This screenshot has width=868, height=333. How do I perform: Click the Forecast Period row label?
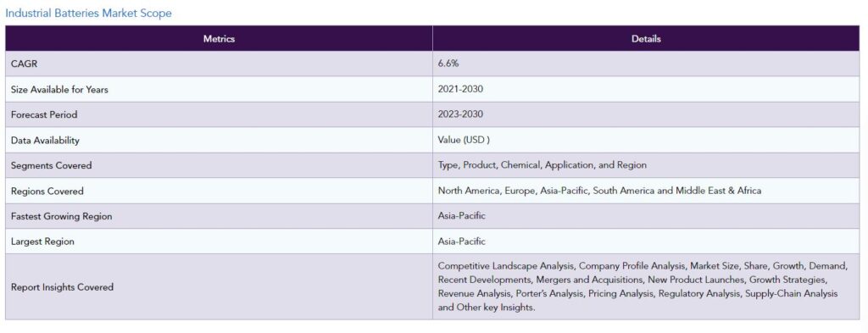click(x=44, y=115)
